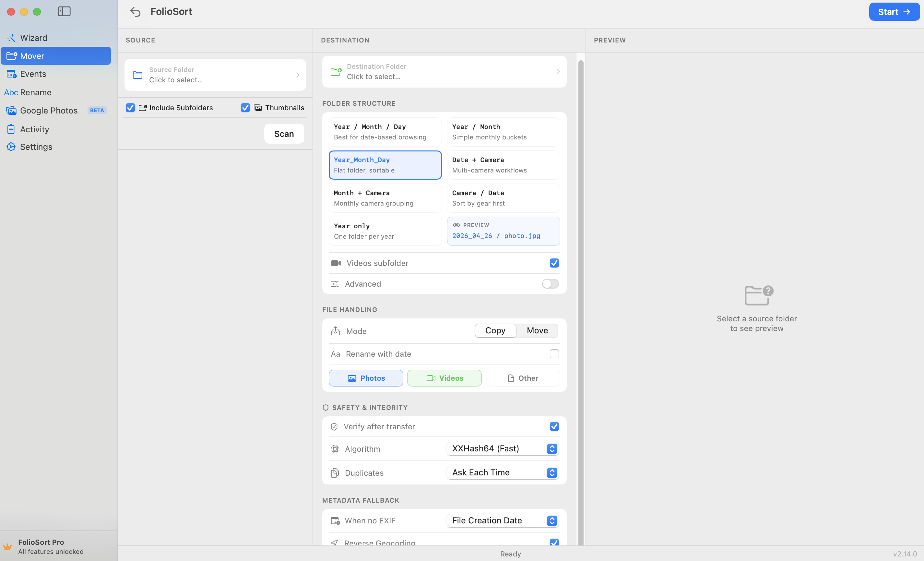The height and width of the screenshot is (561, 924).
Task: Open the Wizard section
Action: pos(56,38)
